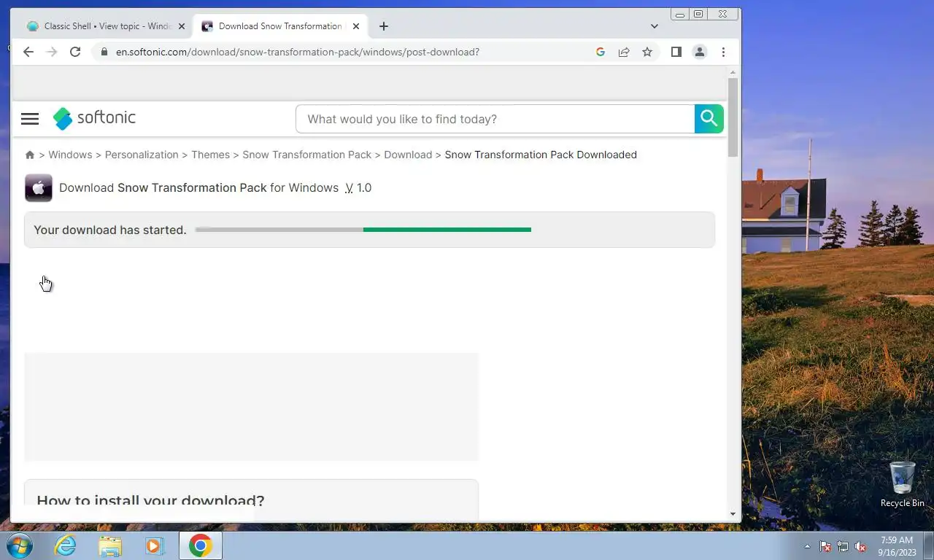Screen dimensions: 934x560
Task: Open Download breadcrumb link
Action: pos(408,155)
